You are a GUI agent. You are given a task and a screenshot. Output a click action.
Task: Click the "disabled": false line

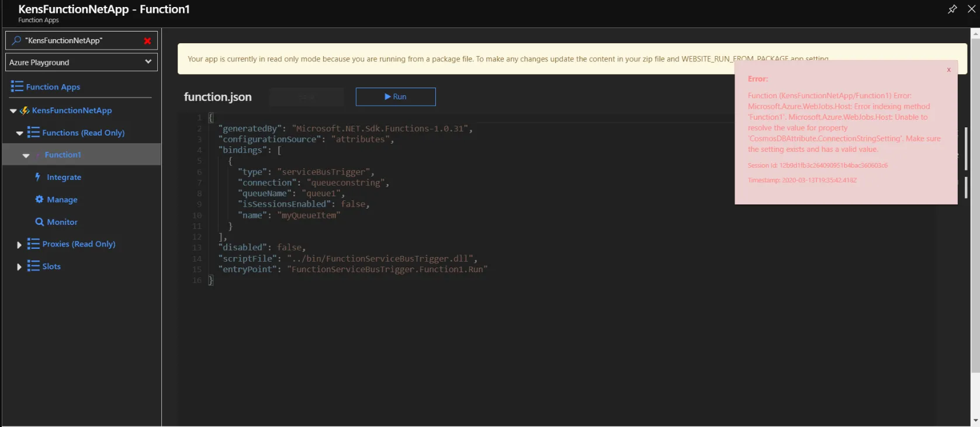[x=262, y=247]
